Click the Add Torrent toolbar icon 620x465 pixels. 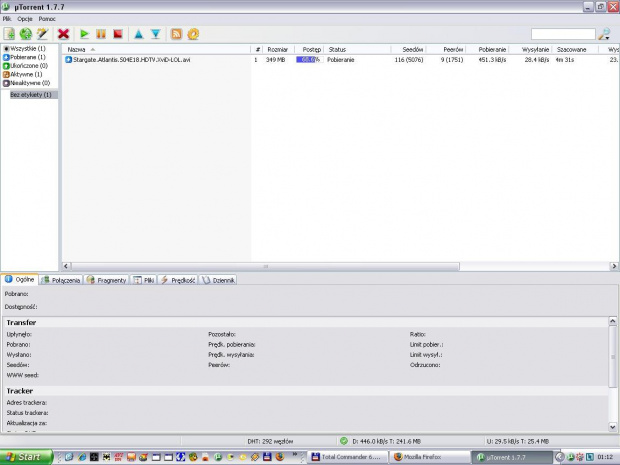coord(9,34)
